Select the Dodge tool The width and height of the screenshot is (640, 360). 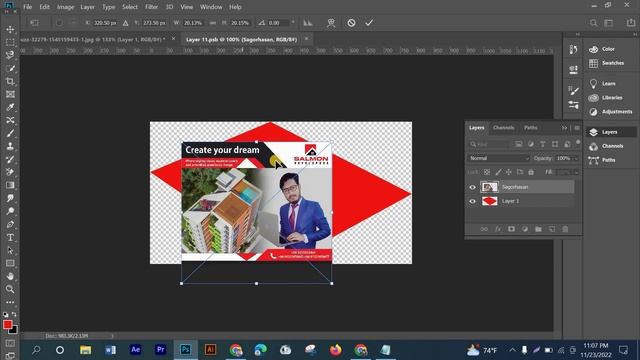point(10,211)
